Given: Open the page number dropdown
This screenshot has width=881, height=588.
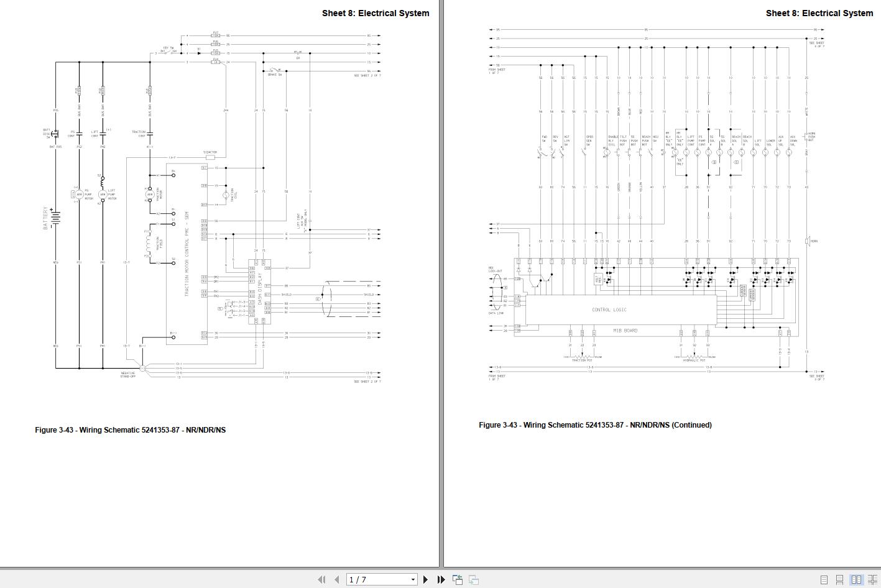Looking at the screenshot, I should pyautogui.click(x=412, y=579).
